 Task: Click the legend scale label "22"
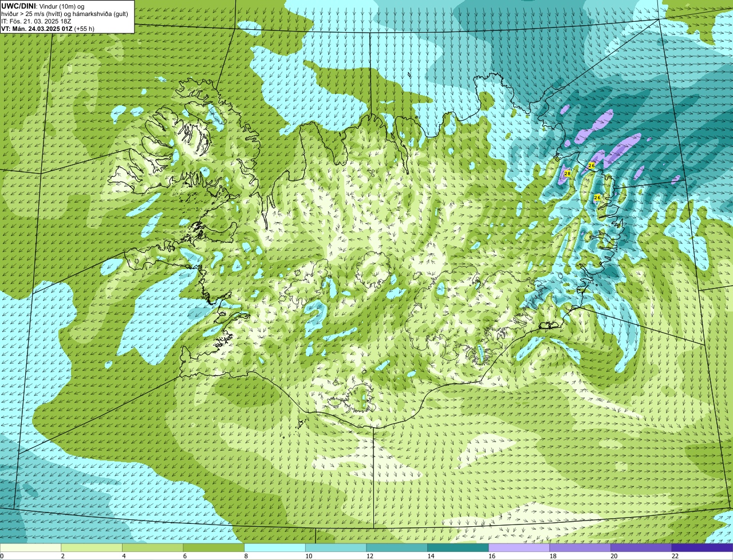pyautogui.click(x=675, y=556)
